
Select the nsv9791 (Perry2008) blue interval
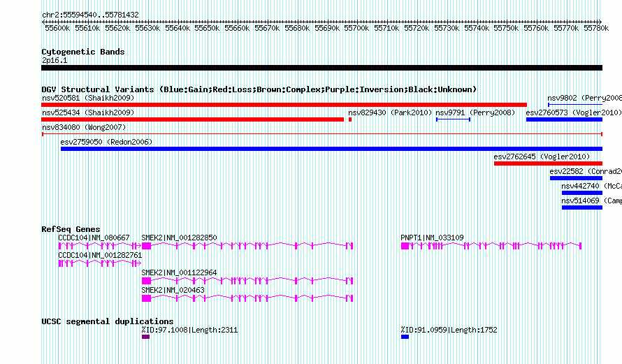453,119
